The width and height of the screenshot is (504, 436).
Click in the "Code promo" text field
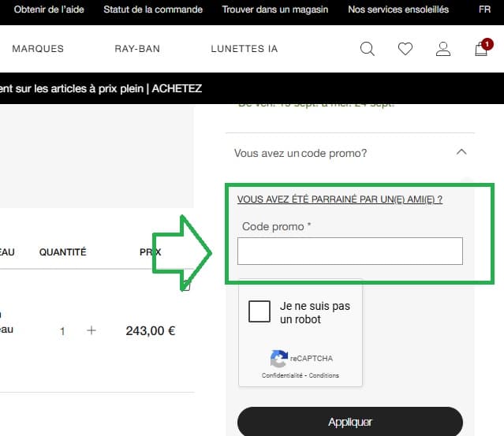pyautogui.click(x=349, y=252)
